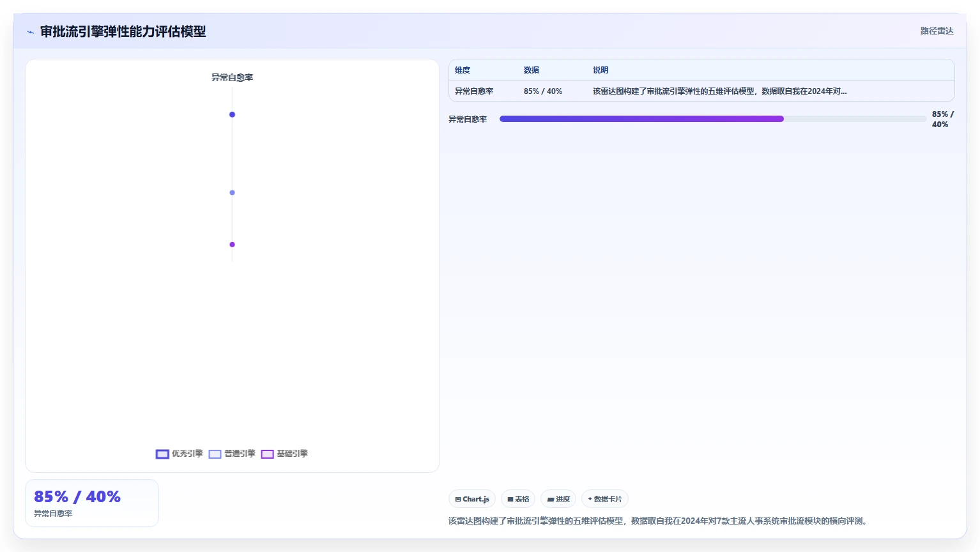Toggle the 优秀引擎 legend swatch
The height and width of the screenshot is (552, 980).
162,454
